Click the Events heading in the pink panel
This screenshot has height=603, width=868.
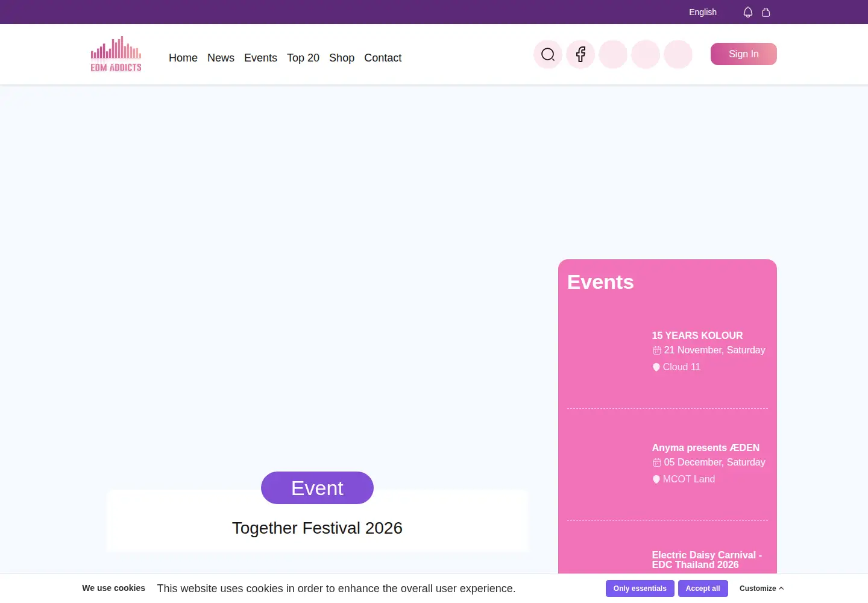point(600,282)
